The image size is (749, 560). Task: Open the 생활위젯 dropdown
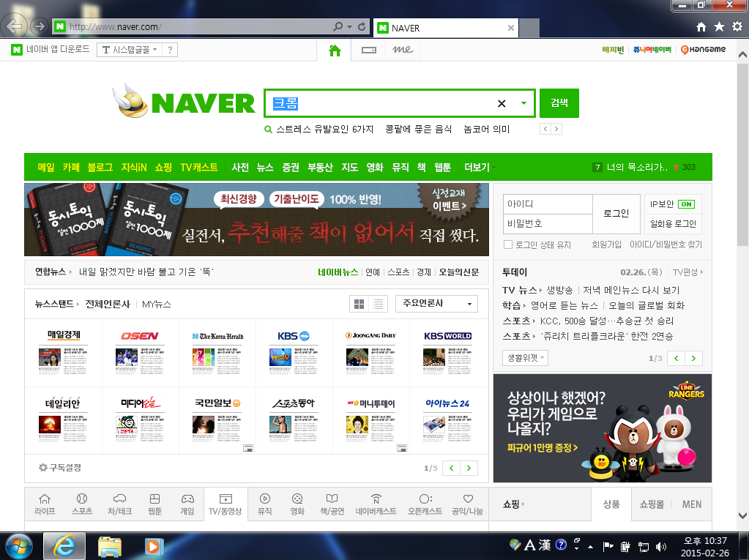[525, 358]
